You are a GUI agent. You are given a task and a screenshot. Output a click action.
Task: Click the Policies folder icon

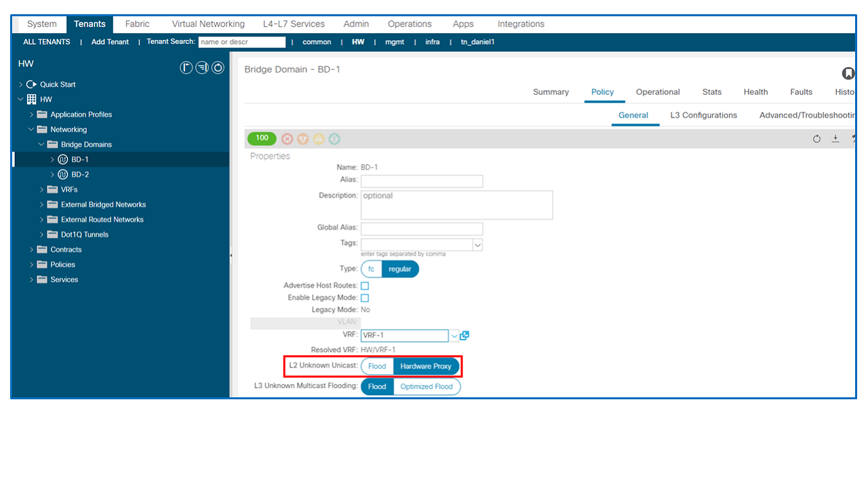click(x=42, y=264)
